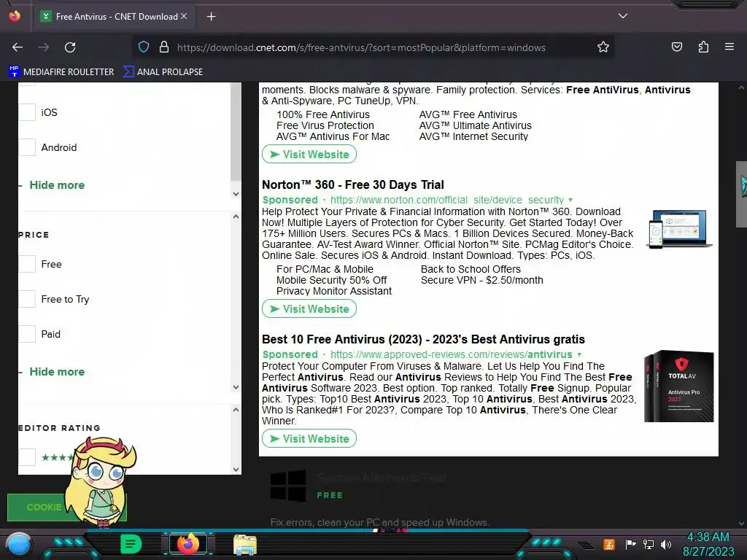
Task: Close the Free Antivirus CNET tab
Action: [x=184, y=16]
